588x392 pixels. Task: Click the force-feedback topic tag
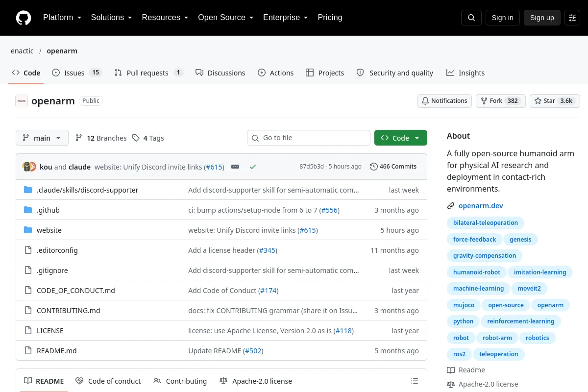(x=474, y=240)
